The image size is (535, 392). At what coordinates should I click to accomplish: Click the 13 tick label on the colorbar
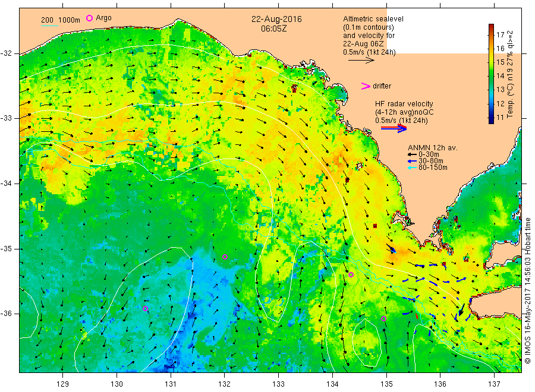(x=500, y=90)
